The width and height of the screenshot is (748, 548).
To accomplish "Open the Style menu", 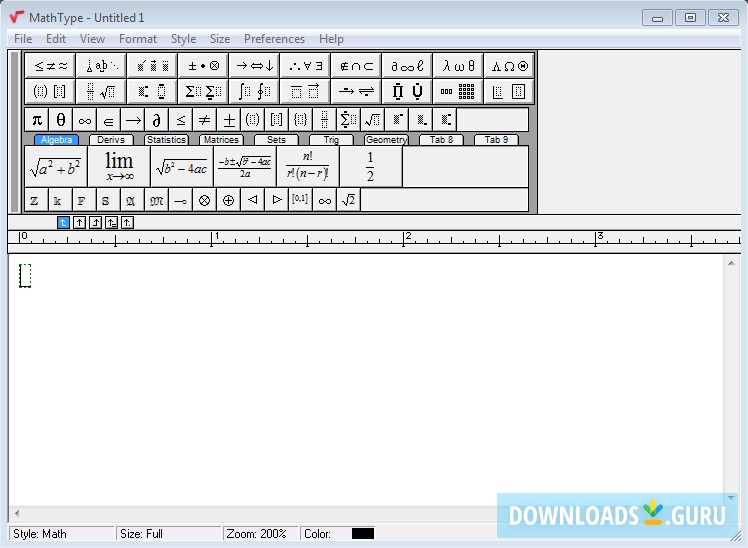I will [x=183, y=39].
